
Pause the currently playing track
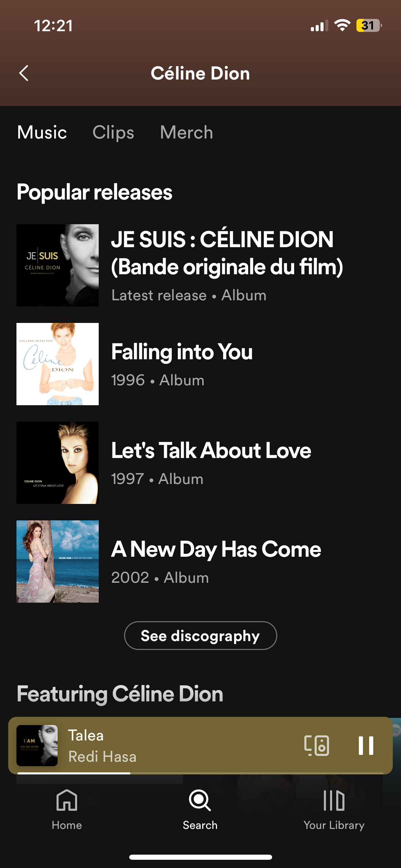click(366, 745)
